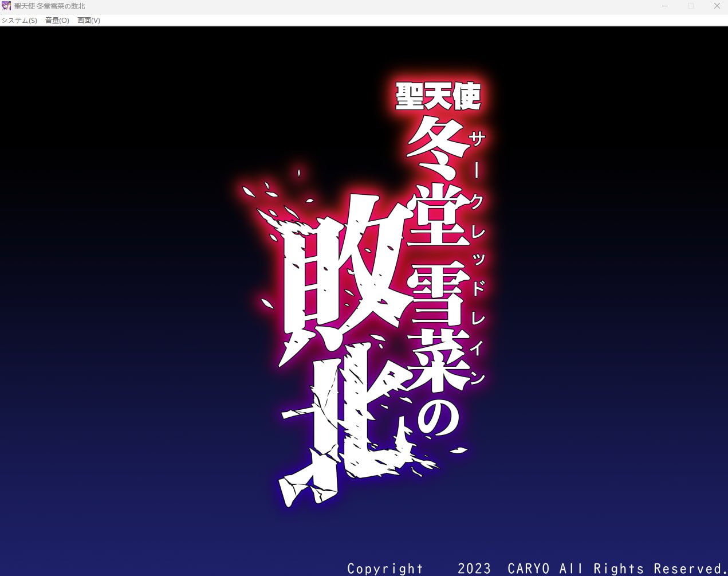
Task: Minimize the game window
Action: (665, 6)
